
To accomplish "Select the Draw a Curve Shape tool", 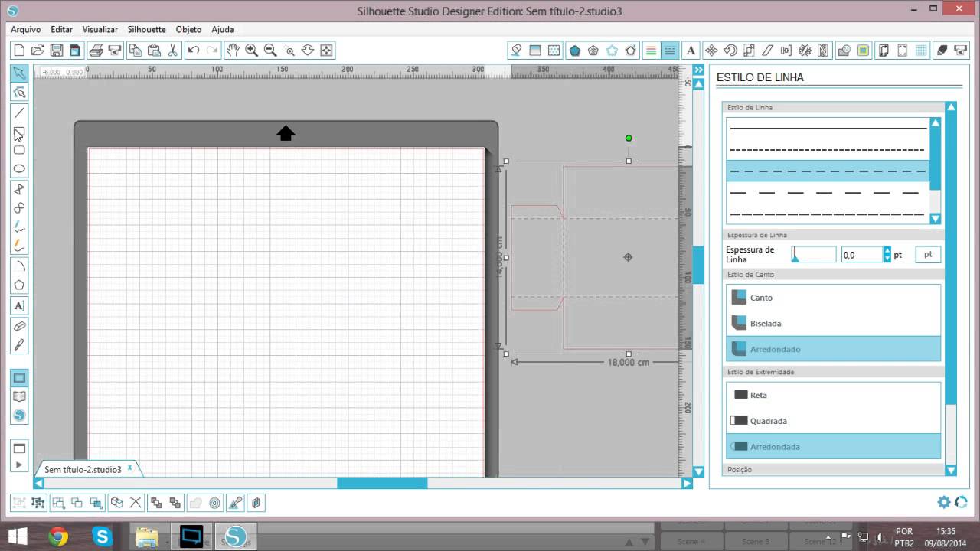I will pos(19,208).
